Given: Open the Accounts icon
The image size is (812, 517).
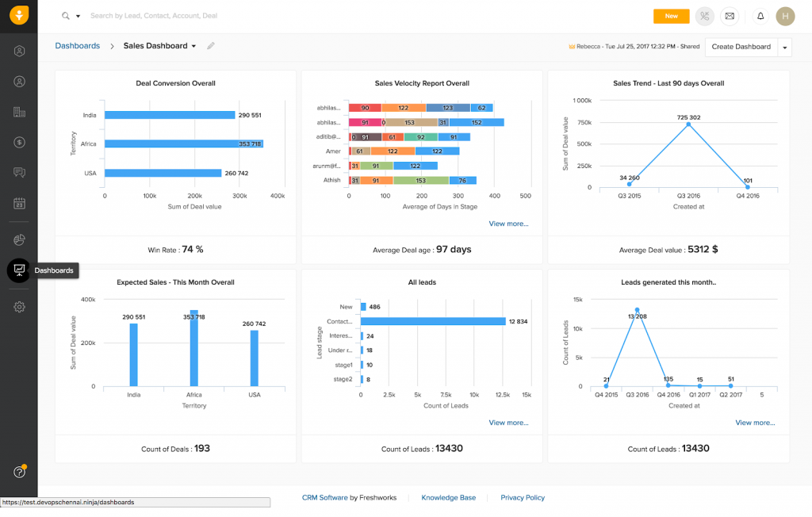Looking at the screenshot, I should pyautogui.click(x=19, y=112).
